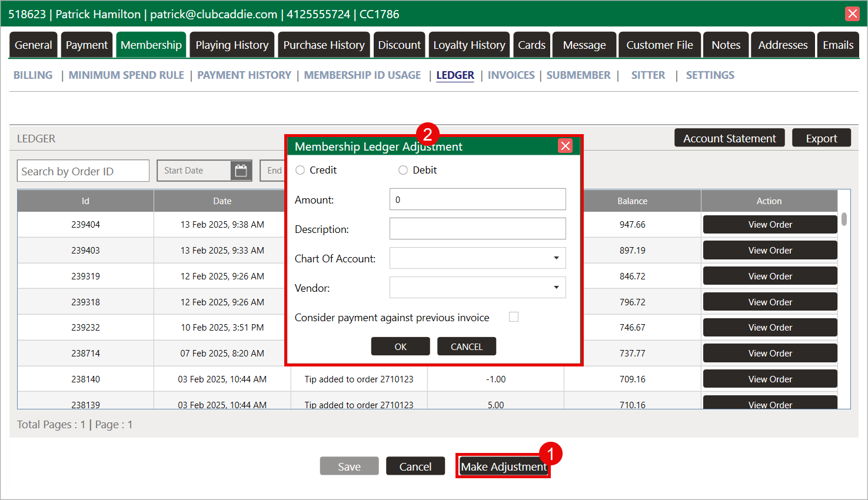
Task: Open the Start Date calendar picker icon
Action: coord(241,171)
